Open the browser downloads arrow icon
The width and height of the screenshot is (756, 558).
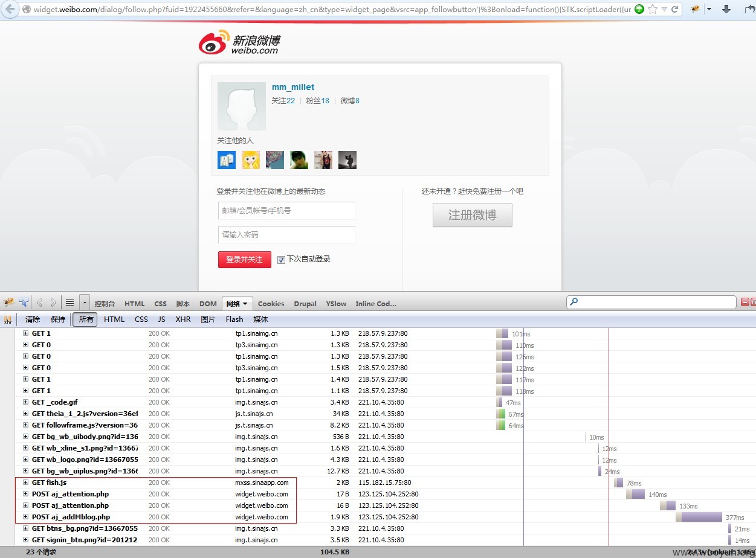click(726, 9)
